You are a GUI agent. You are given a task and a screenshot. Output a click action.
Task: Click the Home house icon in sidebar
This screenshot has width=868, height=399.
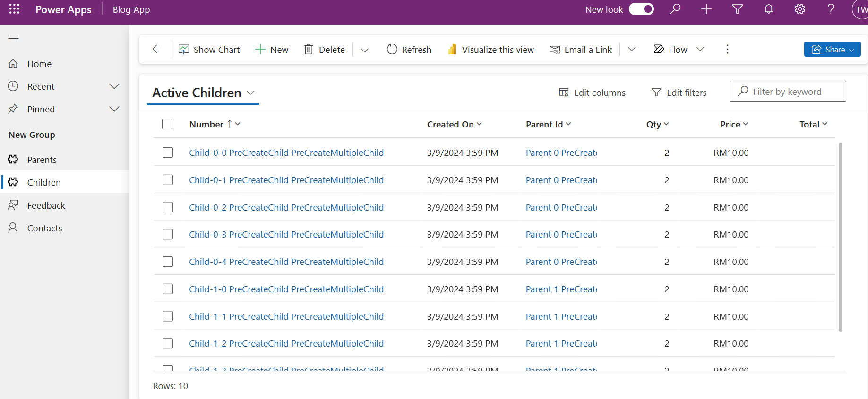click(13, 64)
